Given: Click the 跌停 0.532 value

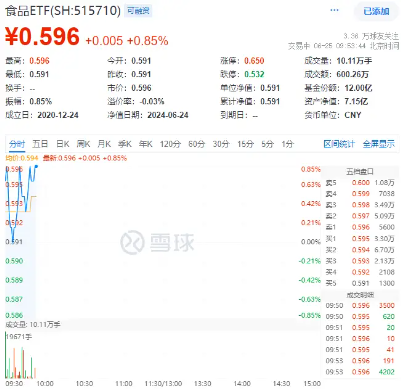Looking at the screenshot, I should (x=254, y=74).
